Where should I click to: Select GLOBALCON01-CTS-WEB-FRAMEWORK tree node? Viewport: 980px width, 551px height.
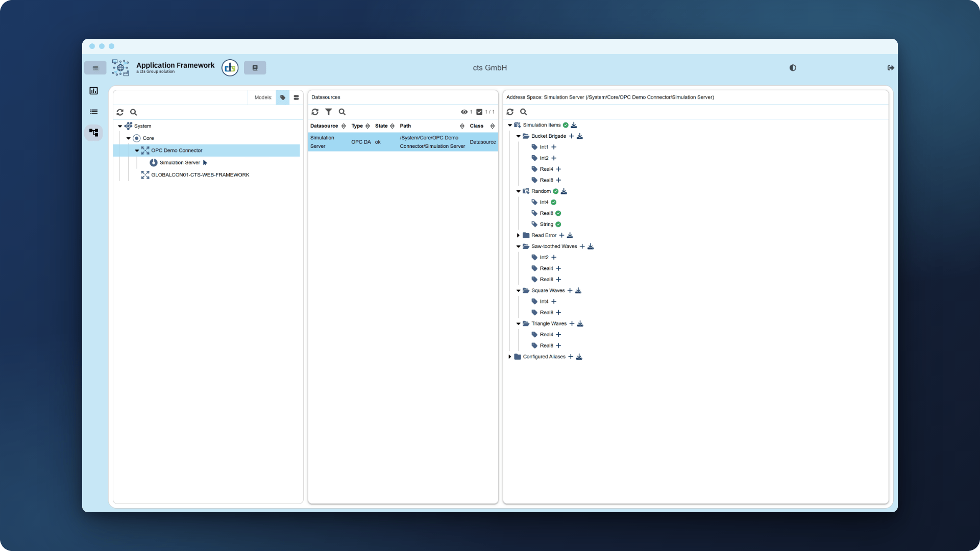click(200, 175)
